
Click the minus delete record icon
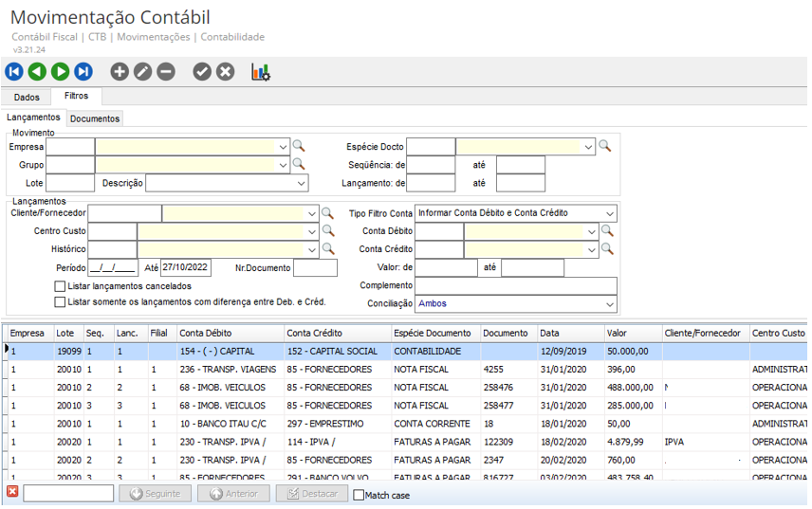pos(166,72)
